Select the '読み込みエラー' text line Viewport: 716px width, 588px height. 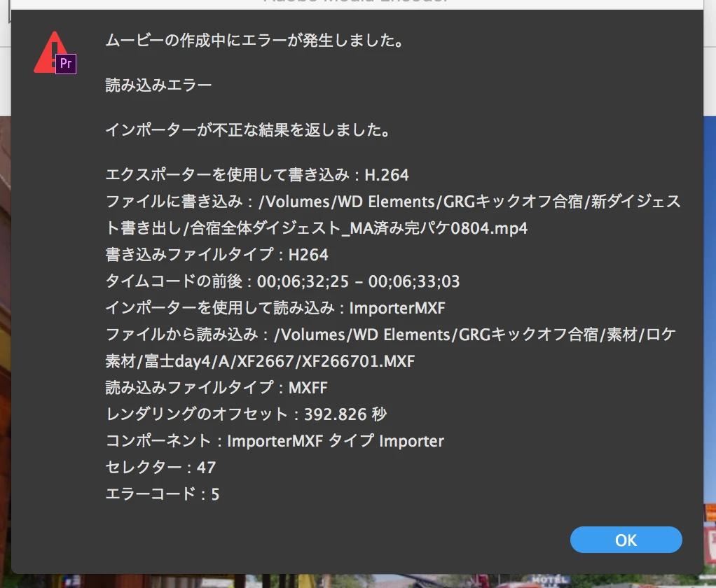point(158,85)
